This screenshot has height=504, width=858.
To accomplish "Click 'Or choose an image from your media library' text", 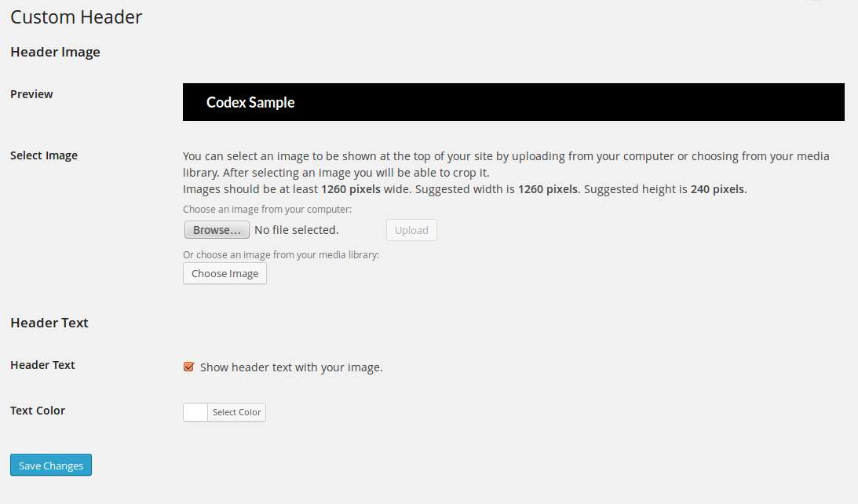I will 281,254.
